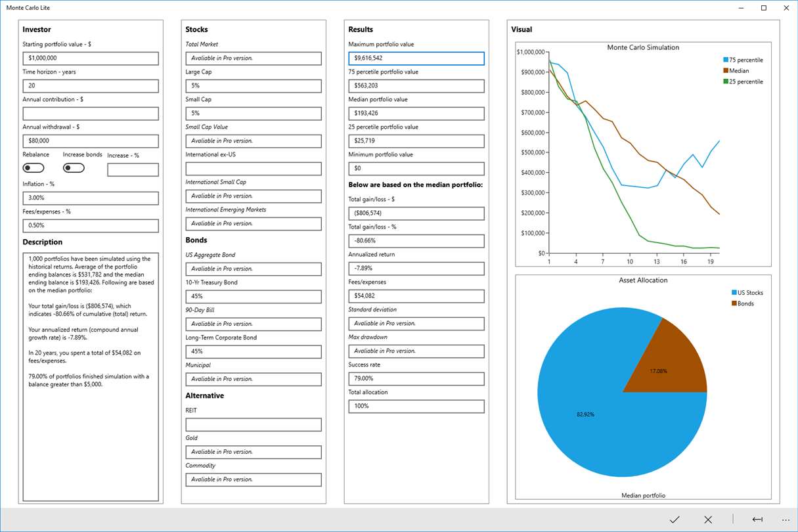Maximize the Monte Carlo Lite window
Screen dimensions: 798x532
point(764,8)
